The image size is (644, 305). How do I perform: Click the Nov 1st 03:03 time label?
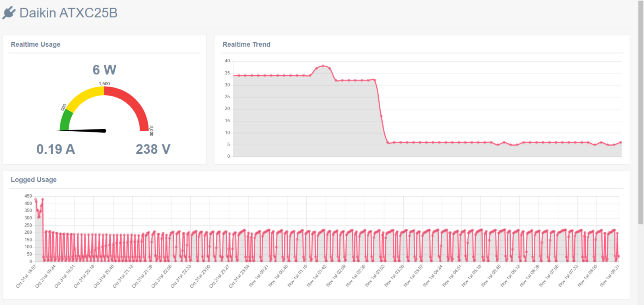375,276
